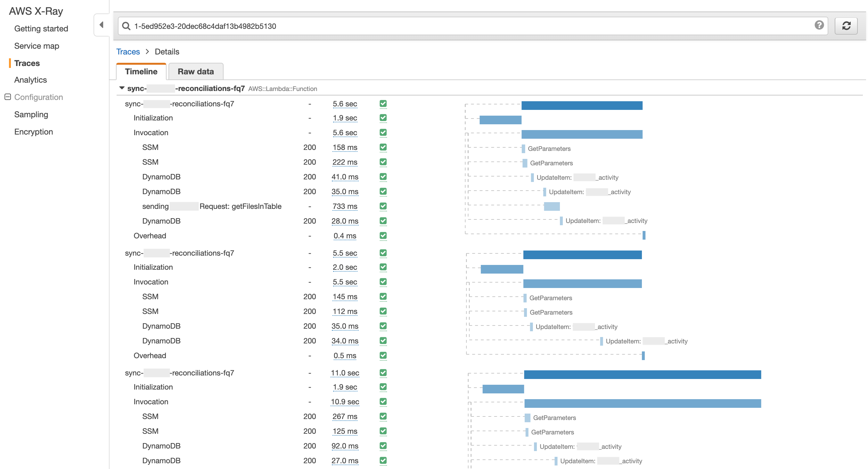Click the Traces navigation menu item

point(27,63)
